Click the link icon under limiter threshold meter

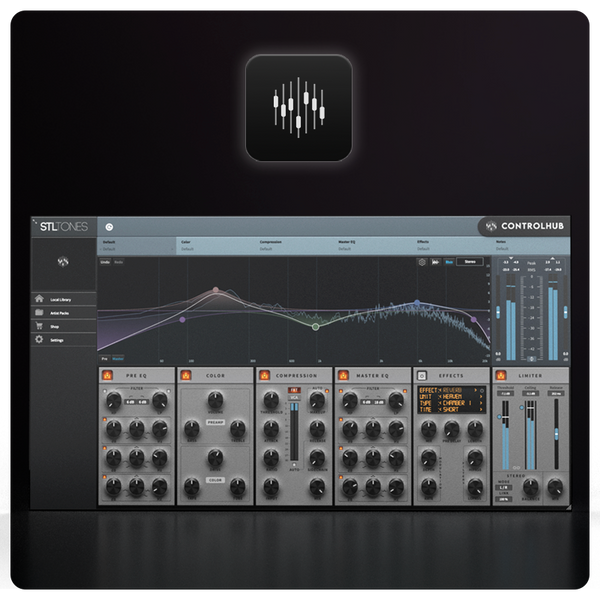tap(516, 468)
